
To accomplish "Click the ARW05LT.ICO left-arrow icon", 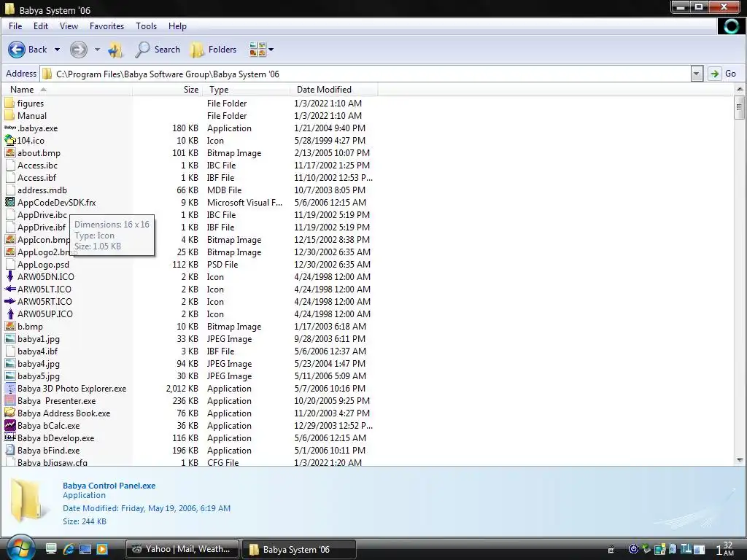I will pyautogui.click(x=9, y=289).
